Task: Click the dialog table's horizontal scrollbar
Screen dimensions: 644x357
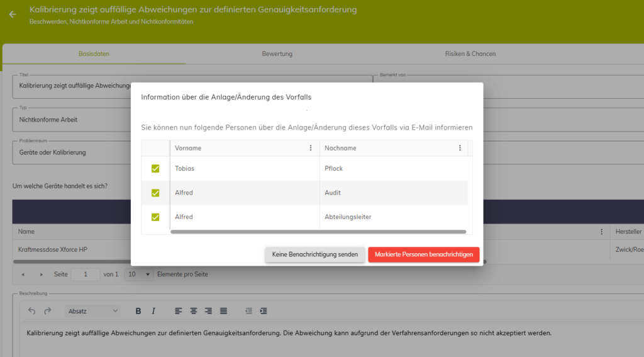Action: [x=318, y=232]
